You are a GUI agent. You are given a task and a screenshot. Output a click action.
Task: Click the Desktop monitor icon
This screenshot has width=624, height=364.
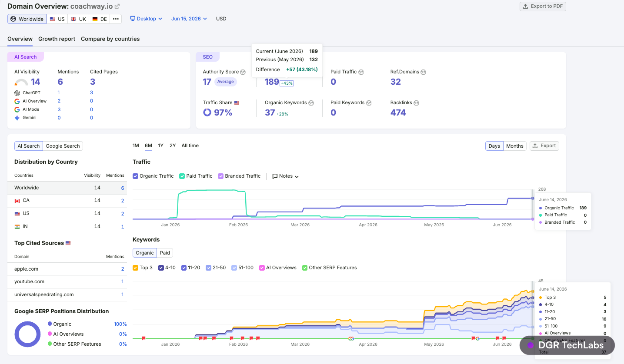(x=133, y=19)
